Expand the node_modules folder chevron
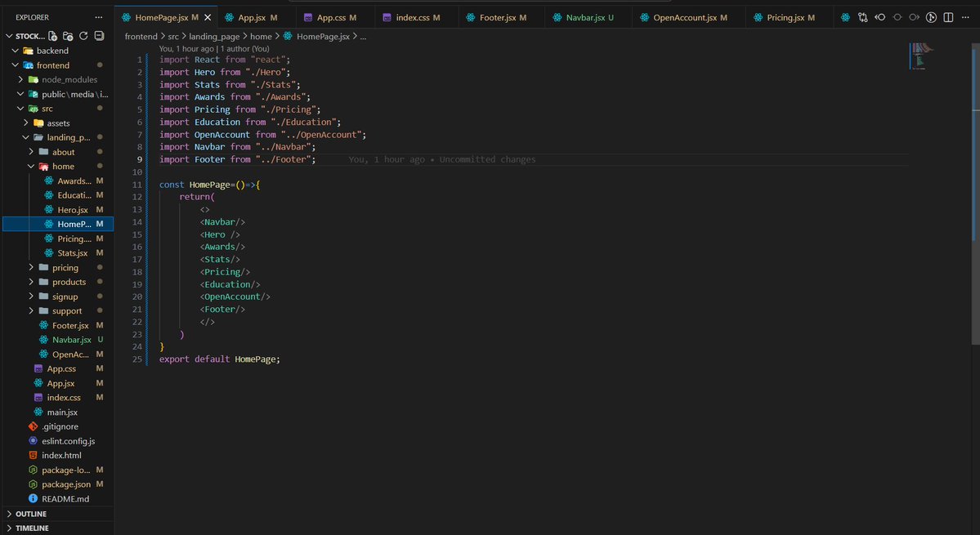This screenshot has width=980, height=535. pyautogui.click(x=20, y=79)
